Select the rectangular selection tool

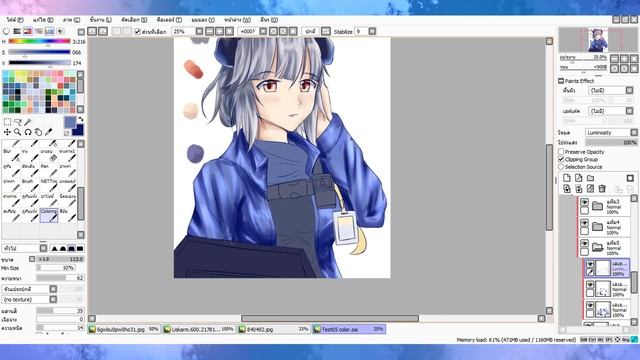tap(7, 122)
